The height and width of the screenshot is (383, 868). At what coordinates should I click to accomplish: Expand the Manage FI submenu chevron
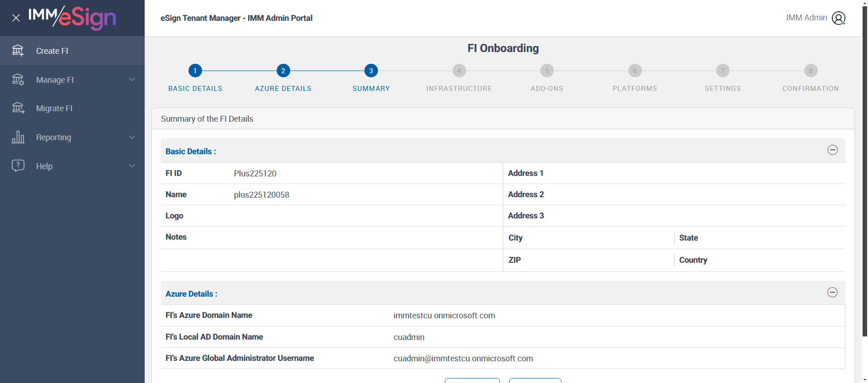[132, 80]
